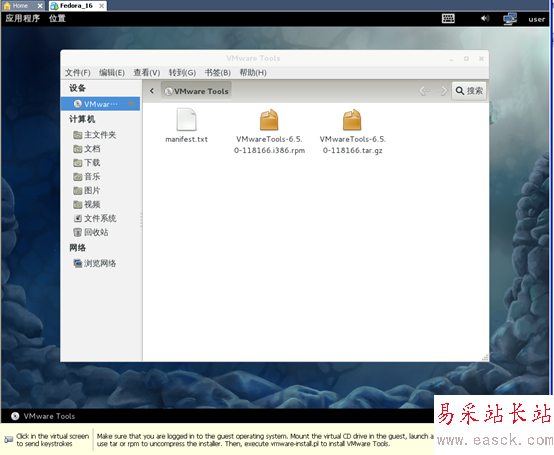Select the VMwareTools-6.5.0-118166.tar.gz archive icon
The height and width of the screenshot is (455, 554).
[x=352, y=120]
